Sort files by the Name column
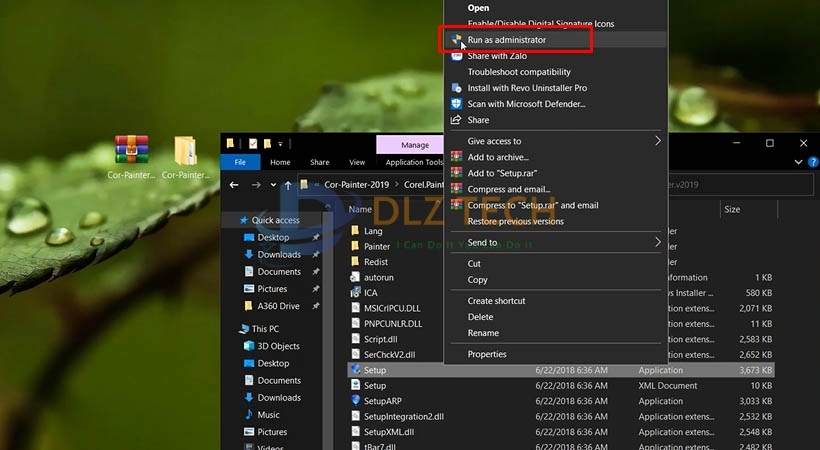The width and height of the screenshot is (820, 450). tap(360, 209)
